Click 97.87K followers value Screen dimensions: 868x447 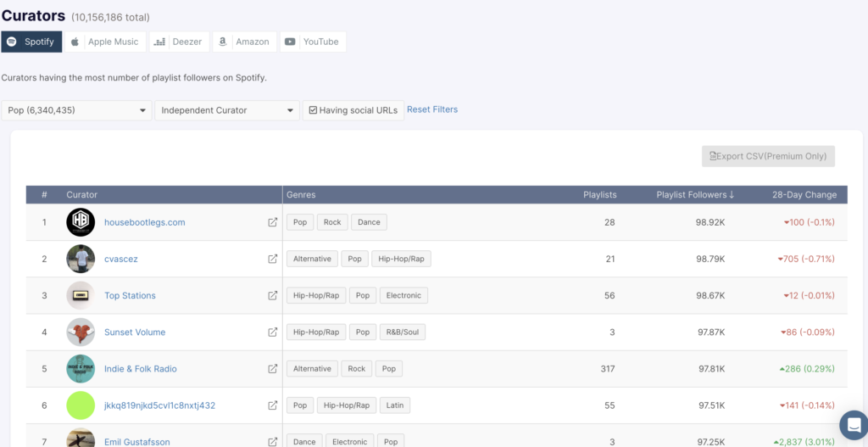coord(711,332)
